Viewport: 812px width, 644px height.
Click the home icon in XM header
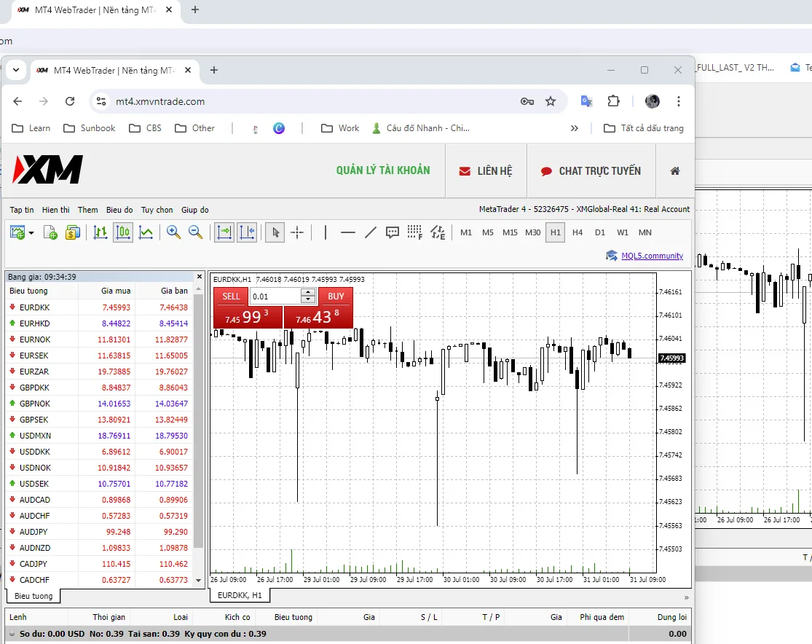point(675,171)
